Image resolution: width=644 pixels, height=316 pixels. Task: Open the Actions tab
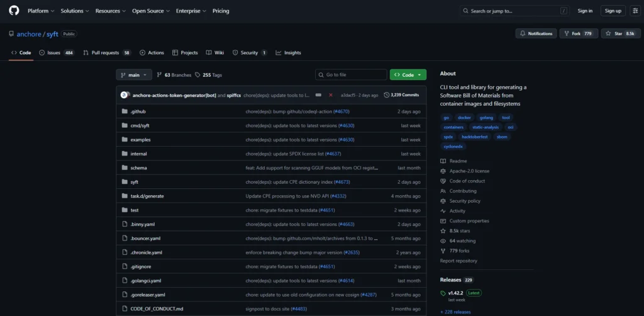[152, 53]
